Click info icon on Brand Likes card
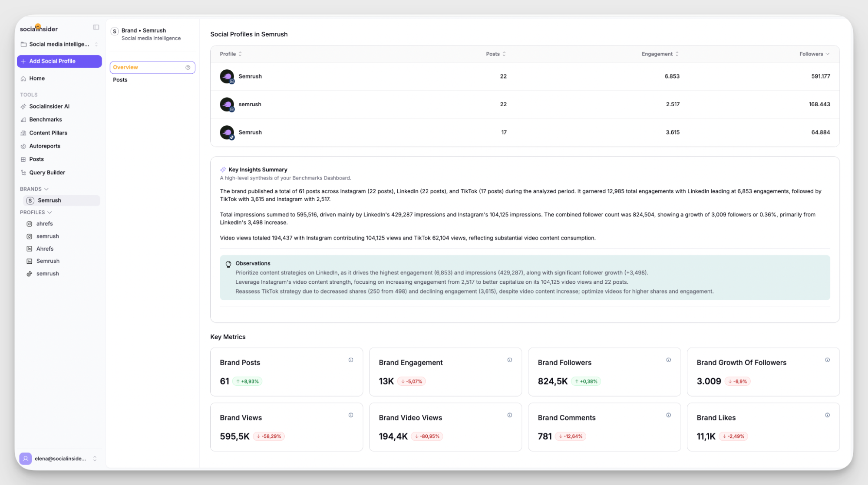The image size is (868, 485). [828, 415]
